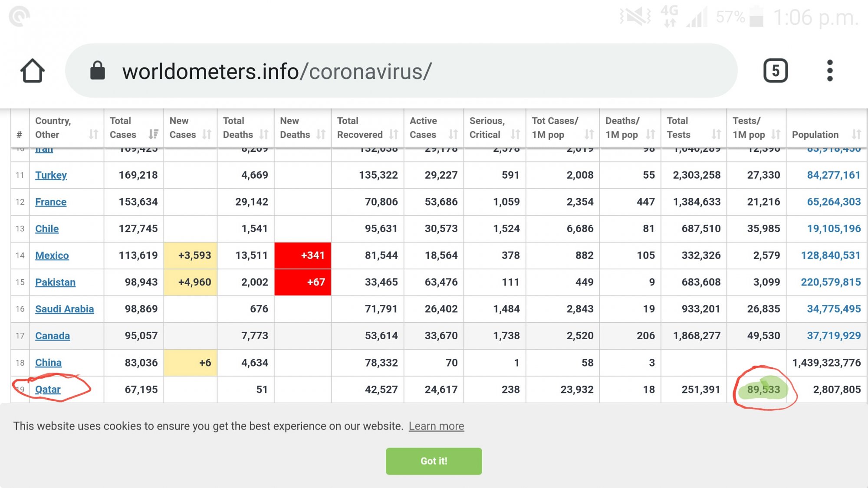Select Saudi Arabia active cases 26,402
Image resolution: width=868 pixels, height=488 pixels.
[x=441, y=309]
